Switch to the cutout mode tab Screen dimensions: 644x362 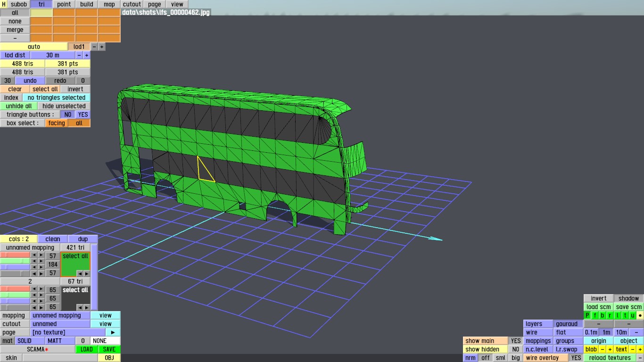(132, 4)
